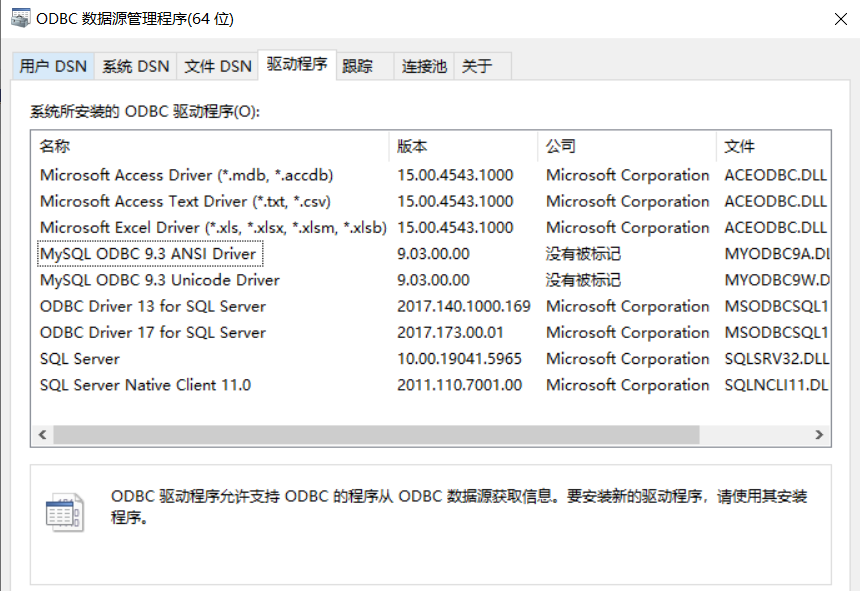The height and width of the screenshot is (591, 860).
Task: Click 15.00.4543.1000 in the Access Text Driver row
Action: [455, 202]
